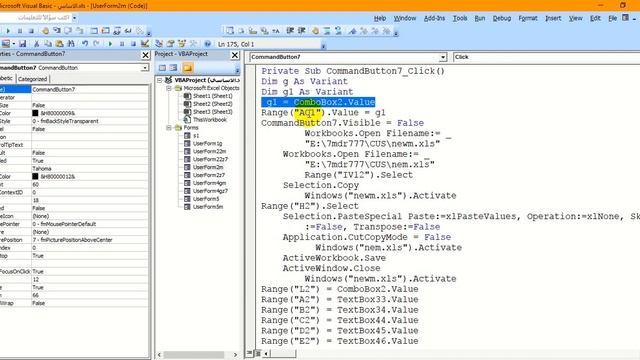Click the Outdent icon in the Edit toolbar
The height and width of the screenshot is (360, 640).
(x=302, y=31)
